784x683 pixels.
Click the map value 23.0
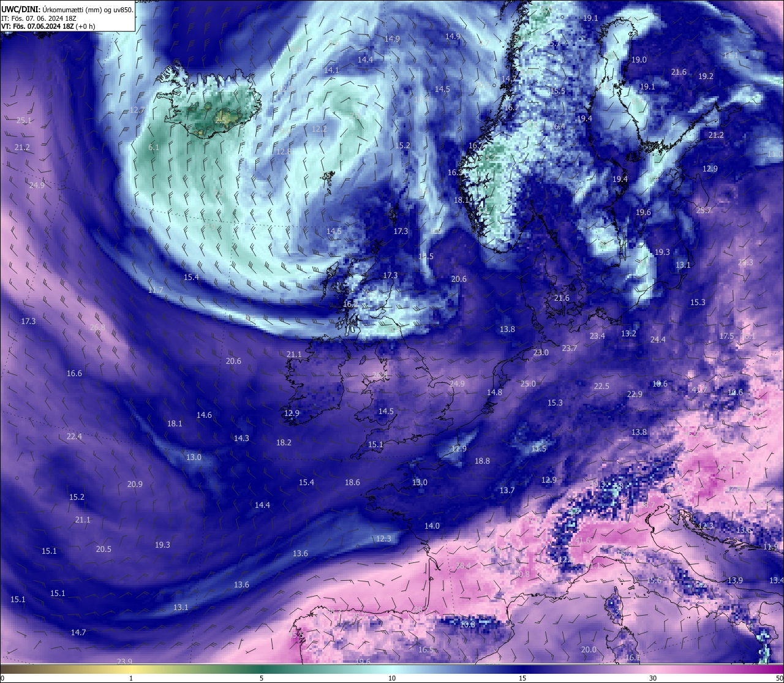[x=541, y=353]
